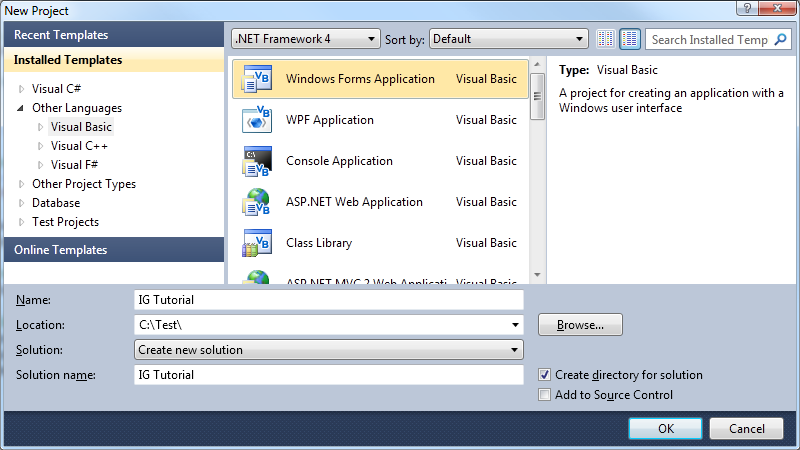The width and height of the screenshot is (800, 450).
Task: Open the Location path dropdown arrow
Action: 515,325
